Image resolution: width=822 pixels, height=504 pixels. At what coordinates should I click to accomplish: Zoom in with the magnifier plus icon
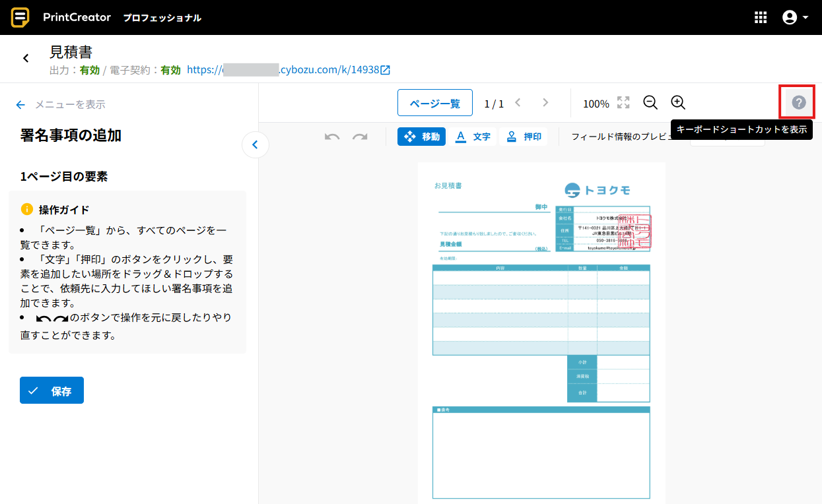coord(678,103)
